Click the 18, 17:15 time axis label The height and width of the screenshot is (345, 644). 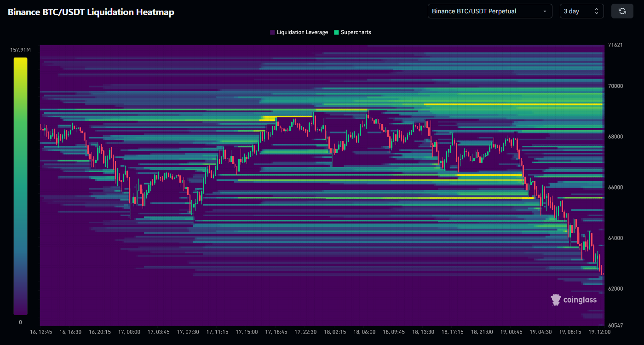[x=453, y=332]
